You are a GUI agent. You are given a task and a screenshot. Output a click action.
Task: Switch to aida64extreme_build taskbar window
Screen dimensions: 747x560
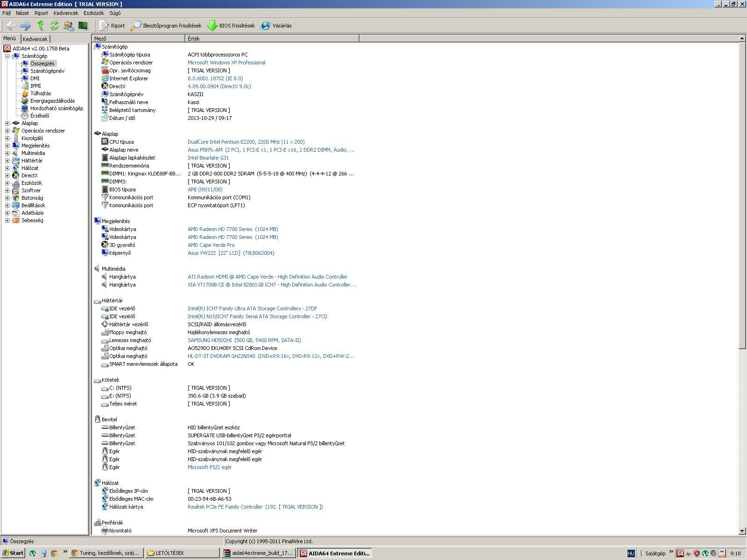(258, 553)
